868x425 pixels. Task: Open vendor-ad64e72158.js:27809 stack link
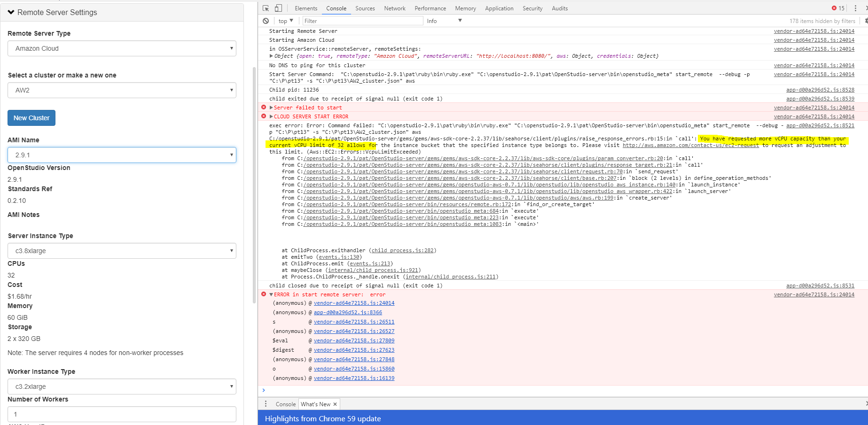[354, 340]
